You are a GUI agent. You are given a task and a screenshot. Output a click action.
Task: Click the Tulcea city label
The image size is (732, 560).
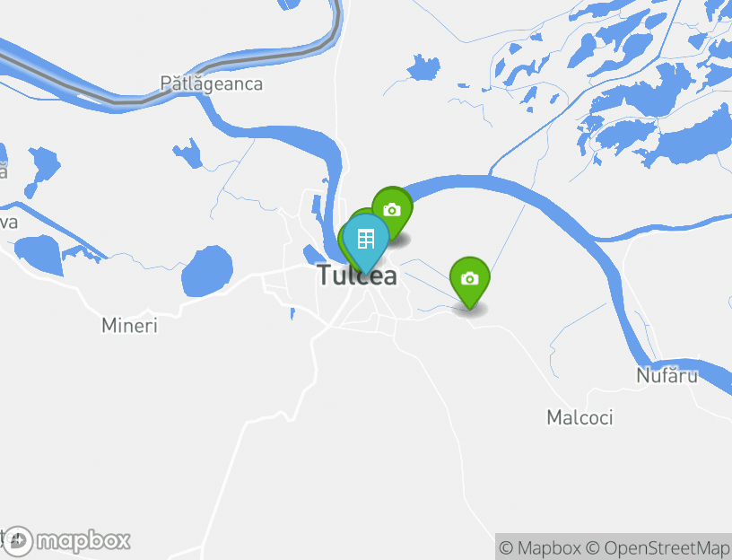click(x=358, y=276)
